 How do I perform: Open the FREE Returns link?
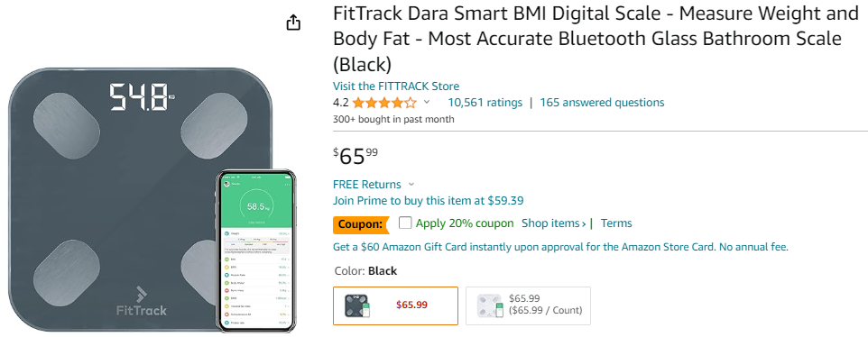366,185
